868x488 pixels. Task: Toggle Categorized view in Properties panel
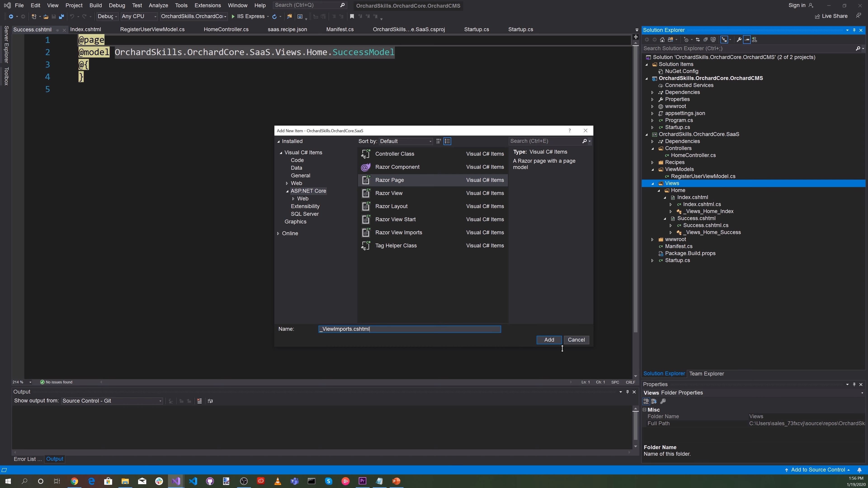coord(646,401)
